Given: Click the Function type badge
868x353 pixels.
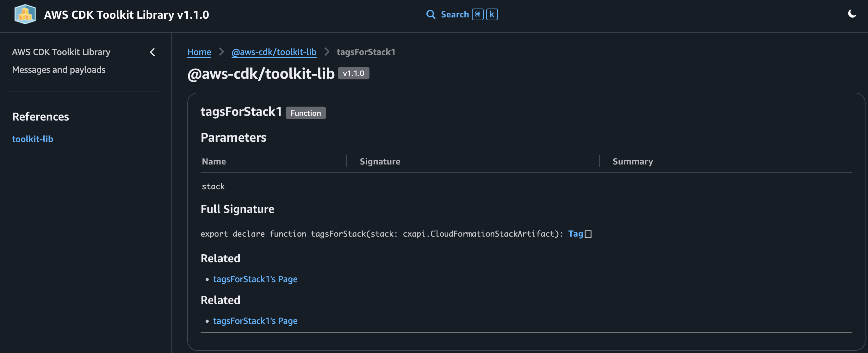Looking at the screenshot, I should (x=305, y=113).
